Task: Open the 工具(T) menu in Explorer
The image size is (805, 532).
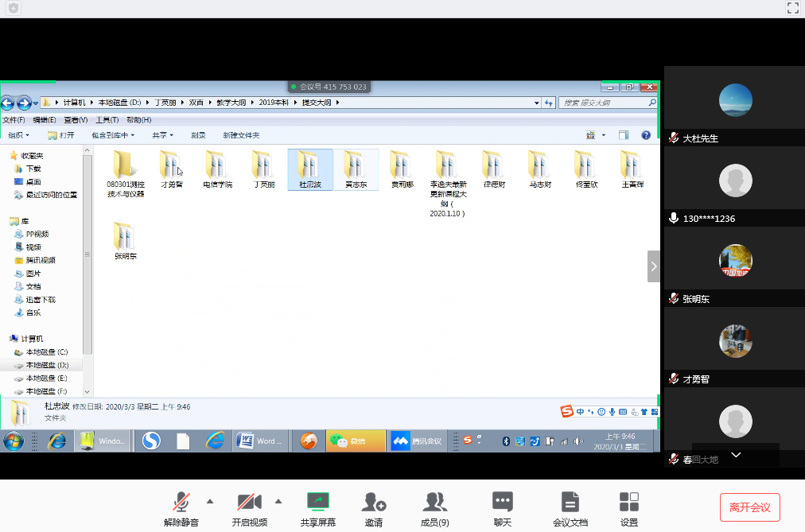Action: [107, 120]
